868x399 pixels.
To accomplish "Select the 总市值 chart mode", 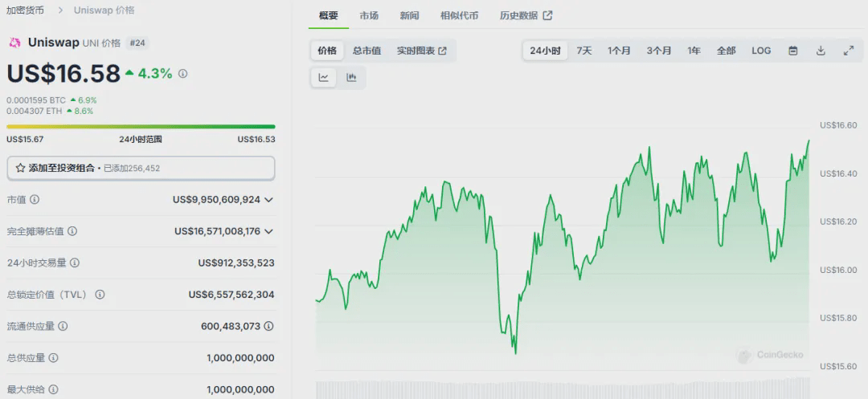I will (x=366, y=51).
